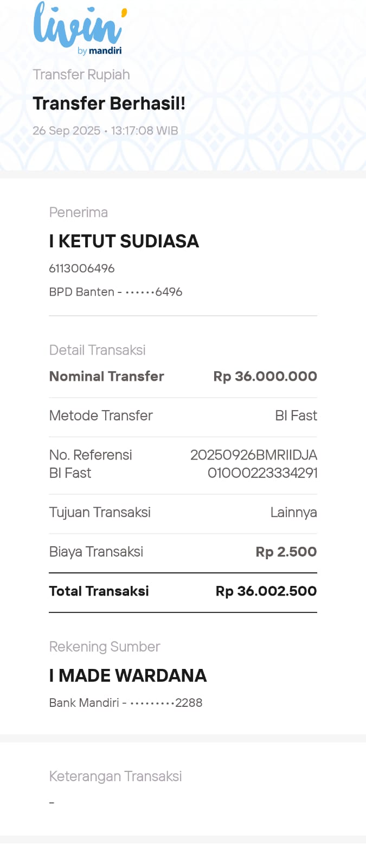This screenshot has height=868, width=366.
Task: Click the "Metode Transfer" row label
Action: coord(101,416)
